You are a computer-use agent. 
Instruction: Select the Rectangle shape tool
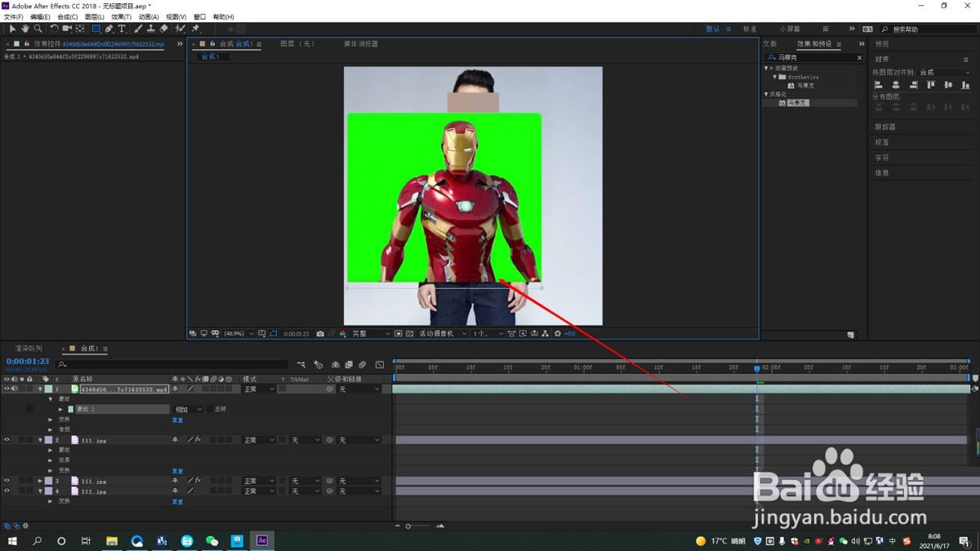pyautogui.click(x=96, y=29)
